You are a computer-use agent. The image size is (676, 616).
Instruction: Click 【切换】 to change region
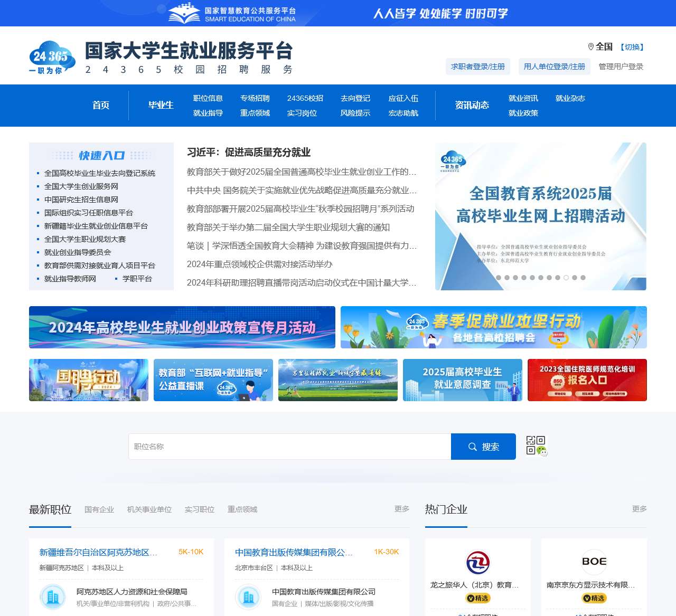[x=632, y=47]
